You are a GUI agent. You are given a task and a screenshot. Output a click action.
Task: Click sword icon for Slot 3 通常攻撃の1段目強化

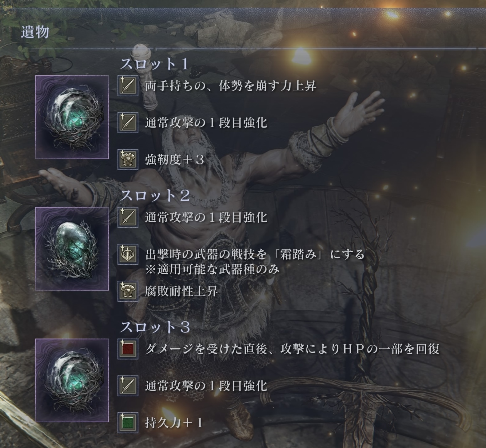[x=128, y=386]
